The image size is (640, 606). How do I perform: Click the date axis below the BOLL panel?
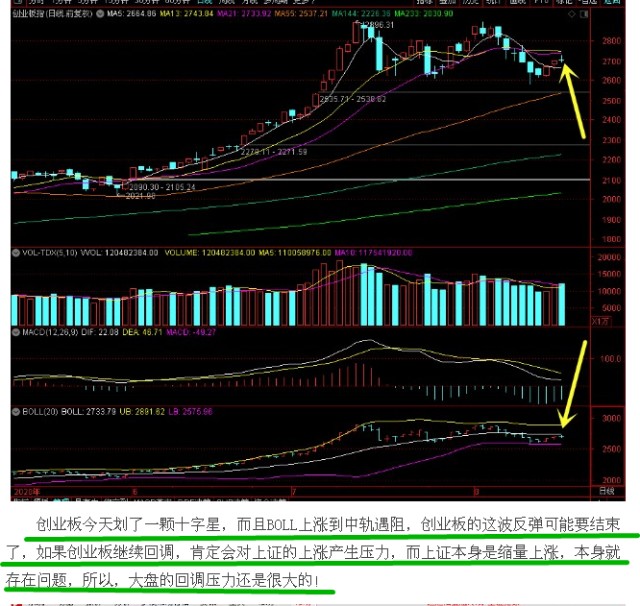[300, 491]
